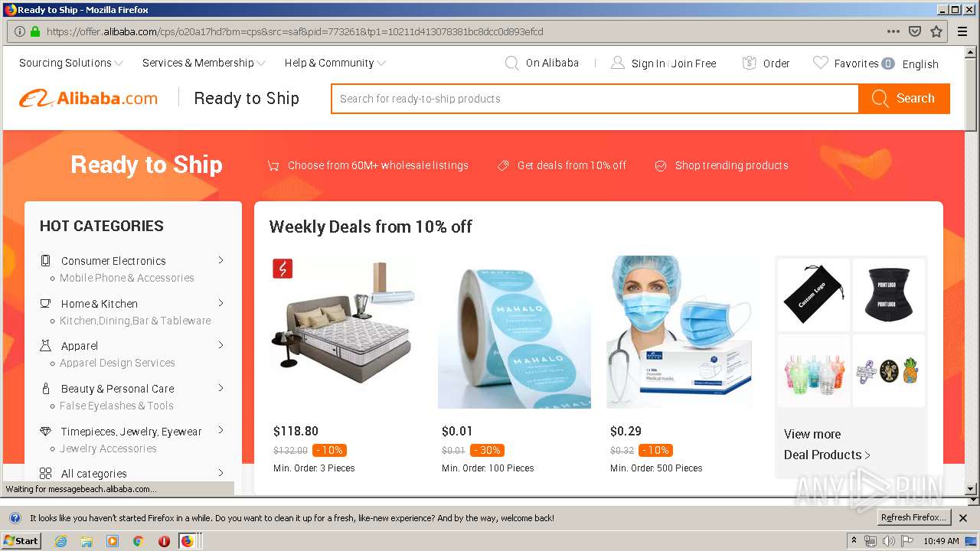Click the orange Search button

pos(904,99)
